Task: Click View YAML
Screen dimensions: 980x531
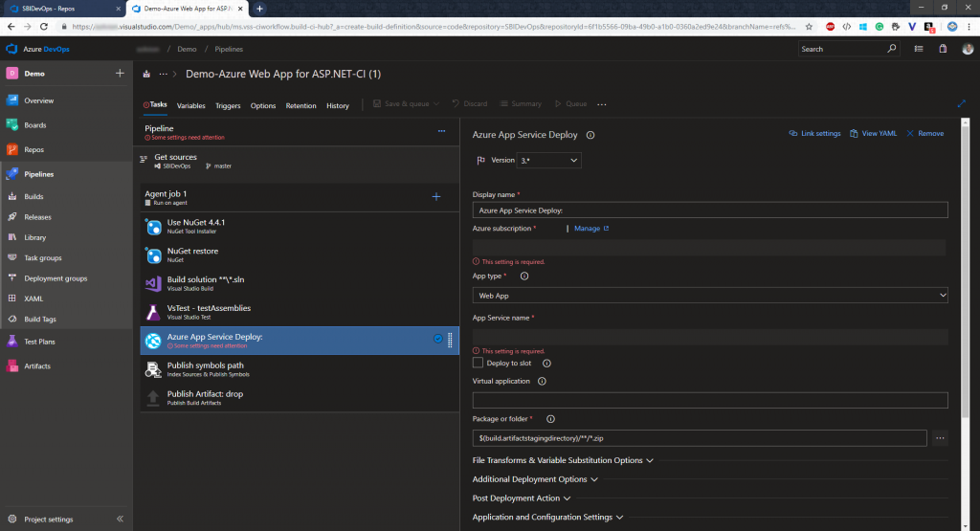Action: 873,134
